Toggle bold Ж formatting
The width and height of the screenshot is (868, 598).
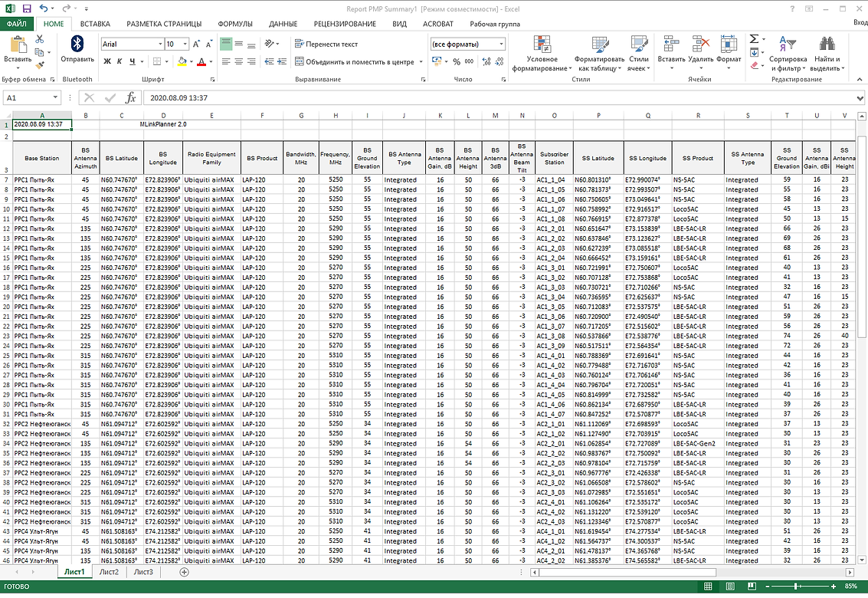107,61
